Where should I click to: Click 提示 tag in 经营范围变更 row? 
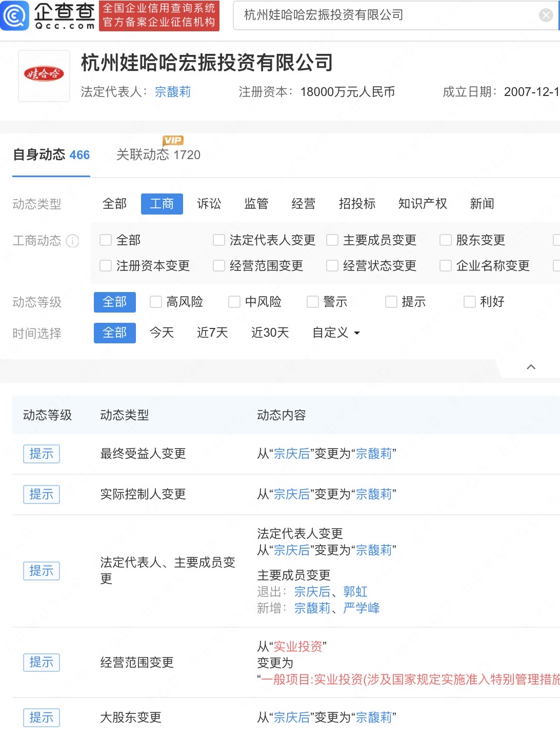click(42, 662)
